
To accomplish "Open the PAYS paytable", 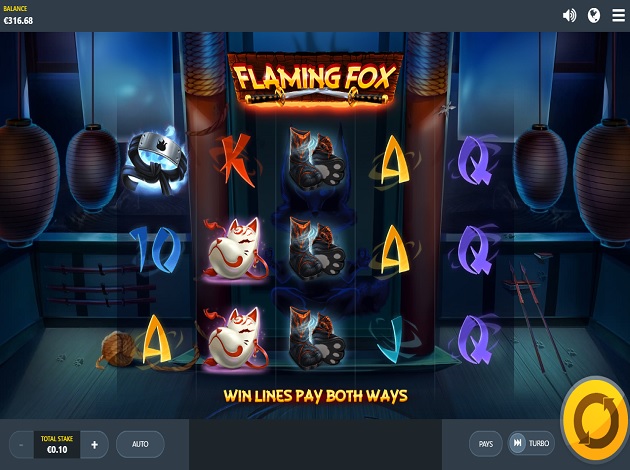I will pyautogui.click(x=486, y=443).
